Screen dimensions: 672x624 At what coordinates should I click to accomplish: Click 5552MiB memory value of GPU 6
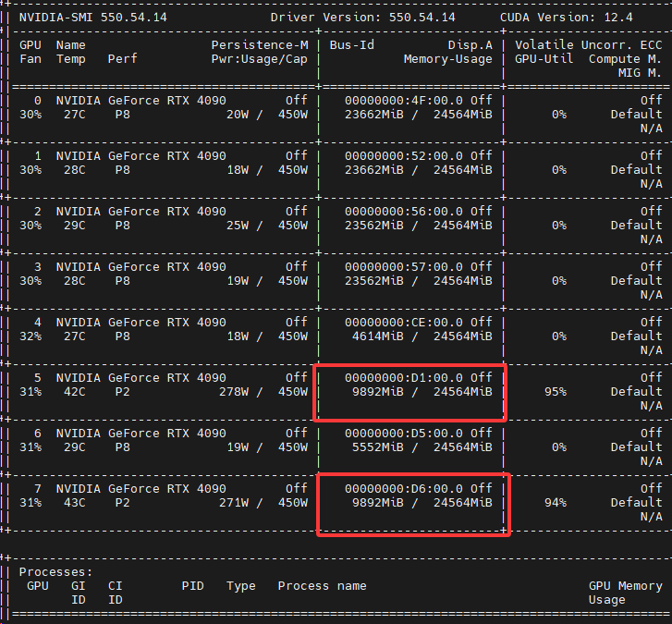[x=378, y=447]
